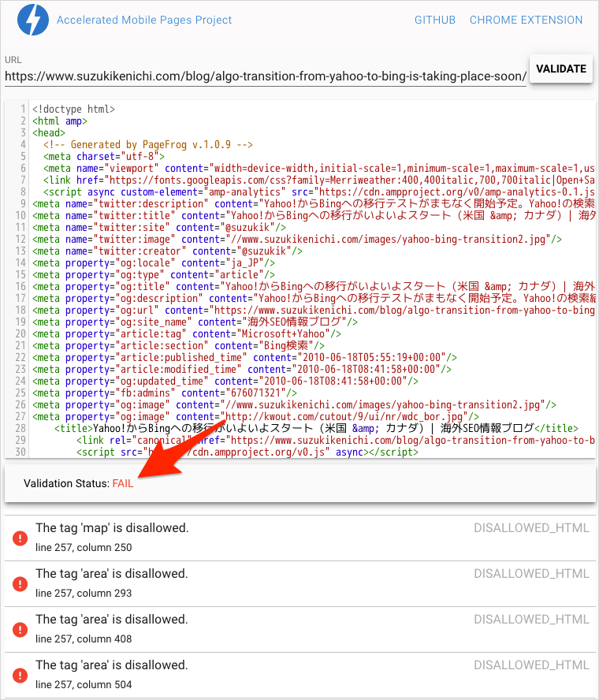The image size is (599, 700).
Task: Click 'line 257, column 250' text
Action: 84,547
